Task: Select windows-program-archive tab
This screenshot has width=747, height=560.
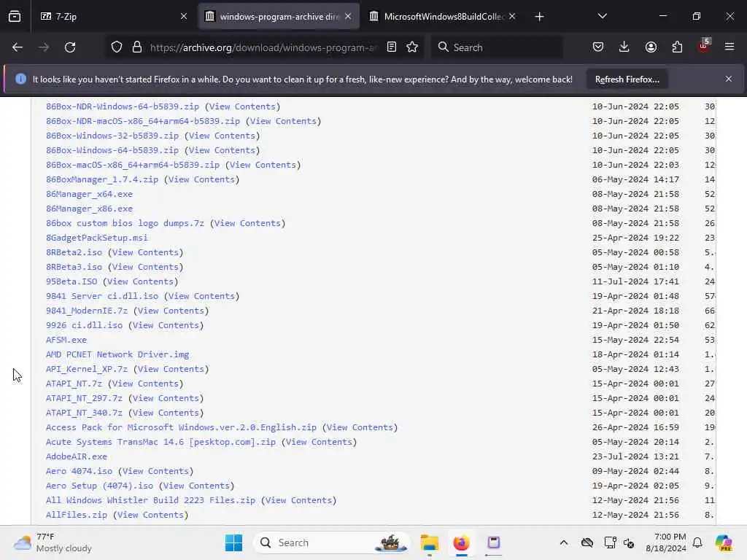Action: coord(279,17)
